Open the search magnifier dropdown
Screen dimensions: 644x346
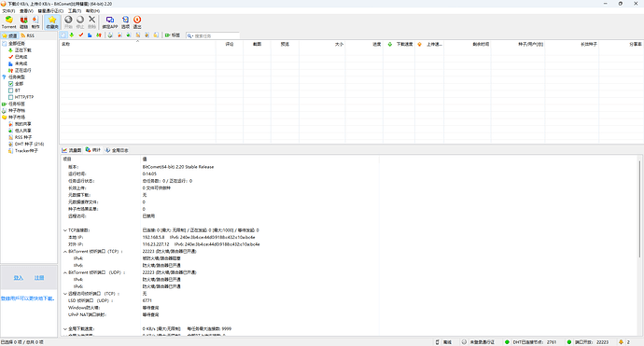tap(190, 35)
